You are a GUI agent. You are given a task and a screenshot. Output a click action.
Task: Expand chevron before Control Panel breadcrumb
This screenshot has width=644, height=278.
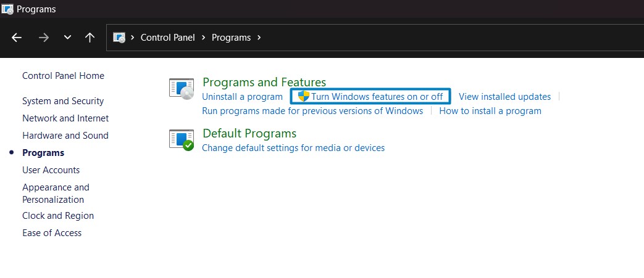(x=133, y=38)
